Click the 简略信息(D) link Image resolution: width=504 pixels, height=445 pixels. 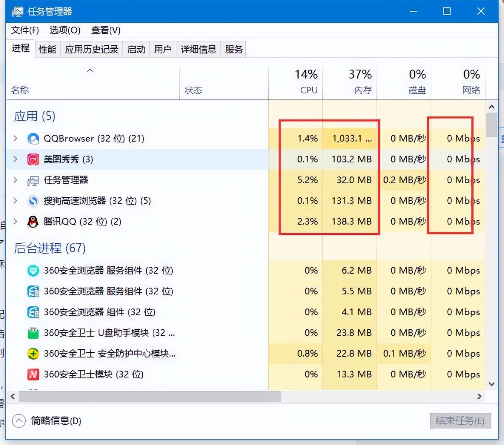(56, 421)
